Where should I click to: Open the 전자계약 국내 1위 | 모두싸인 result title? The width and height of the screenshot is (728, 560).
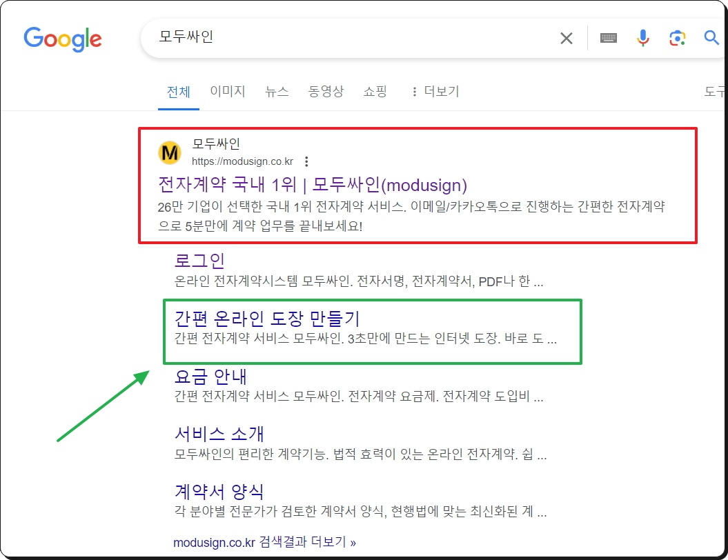point(313,185)
